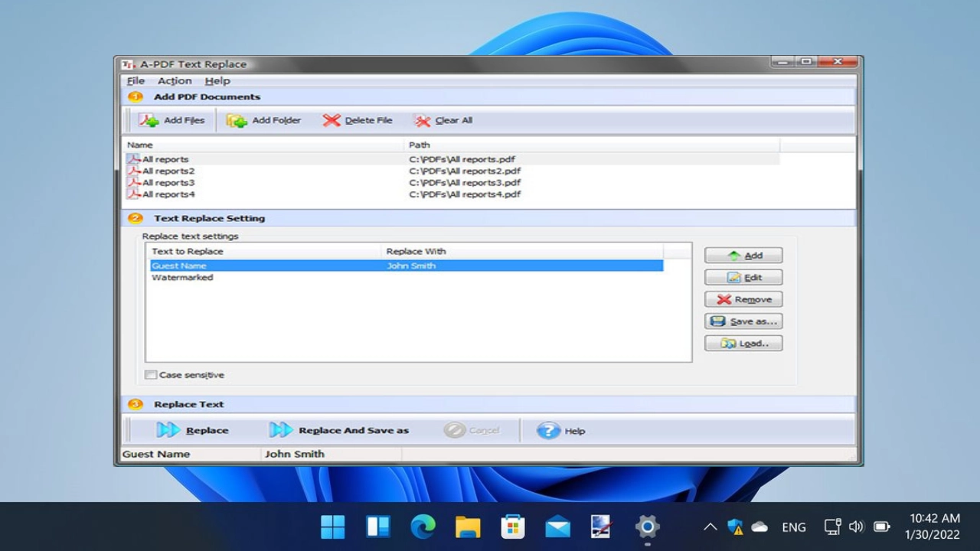Sort file list by Path column header
Screen dimensions: 980x551
point(592,145)
